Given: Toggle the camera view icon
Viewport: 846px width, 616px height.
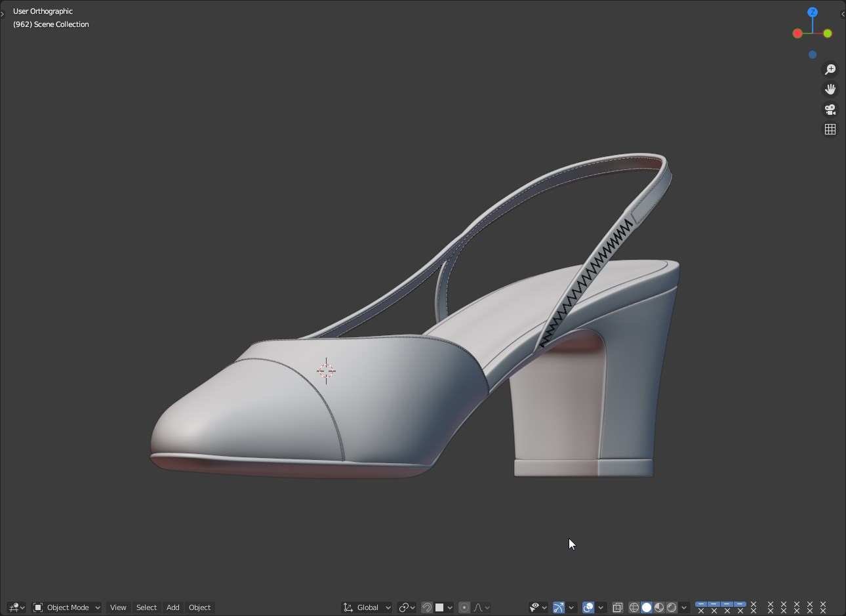Looking at the screenshot, I should point(830,110).
